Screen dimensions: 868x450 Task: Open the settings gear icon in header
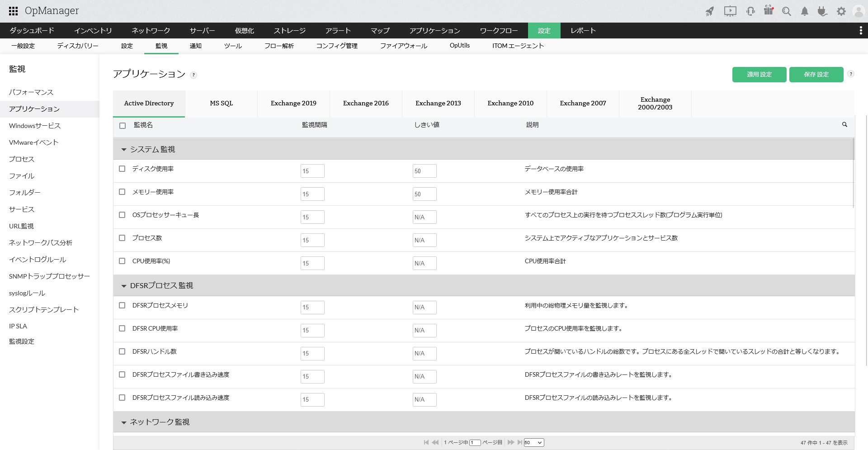click(841, 11)
